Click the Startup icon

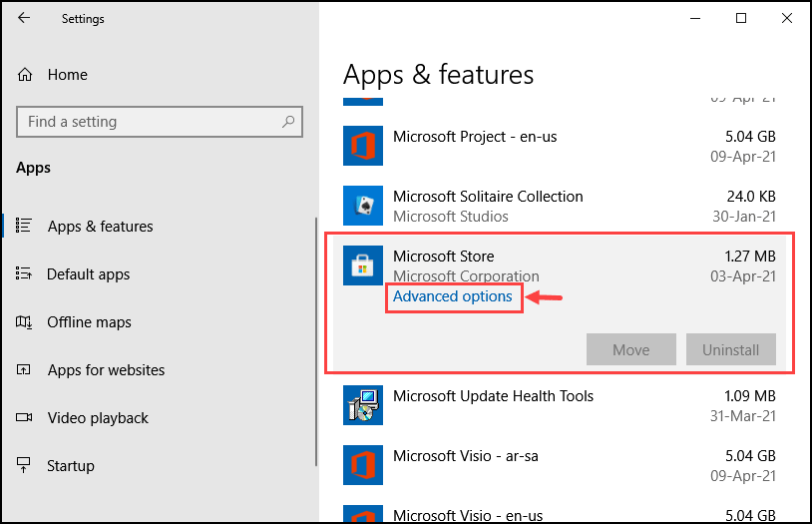pos(24,465)
